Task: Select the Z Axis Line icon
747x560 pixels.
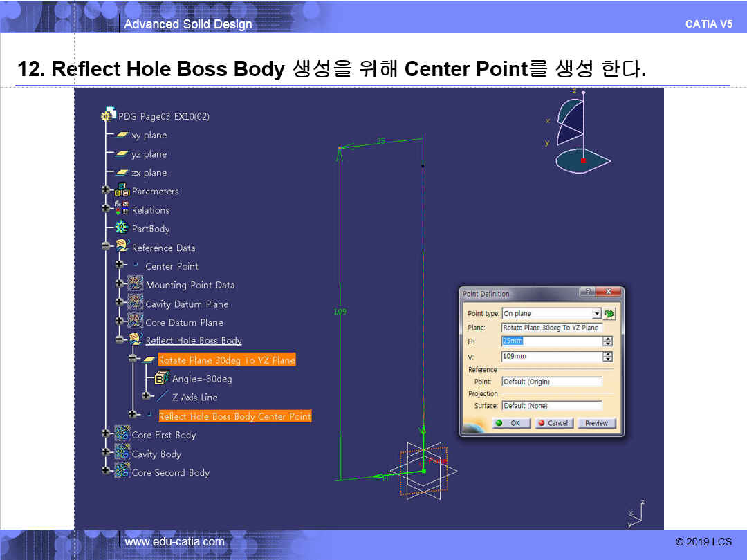Action: coord(163,397)
